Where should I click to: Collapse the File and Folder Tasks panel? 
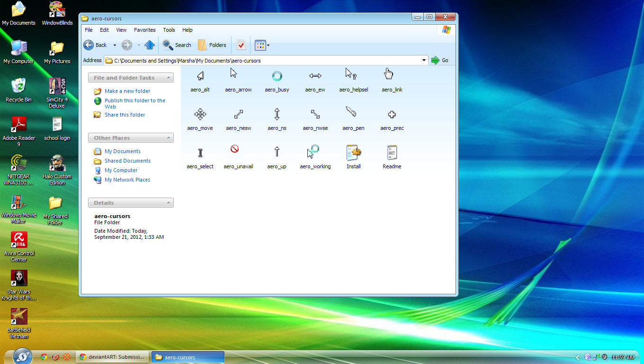[x=168, y=77]
